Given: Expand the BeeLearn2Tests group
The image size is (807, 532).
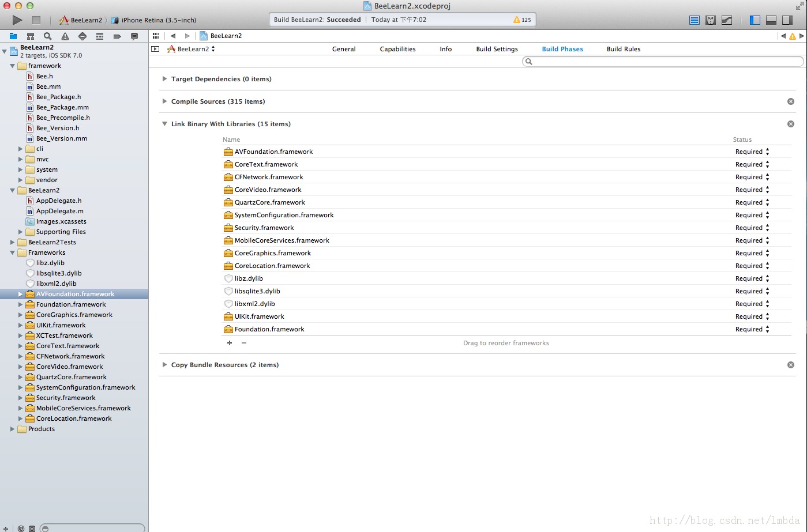Looking at the screenshot, I should click(x=12, y=242).
